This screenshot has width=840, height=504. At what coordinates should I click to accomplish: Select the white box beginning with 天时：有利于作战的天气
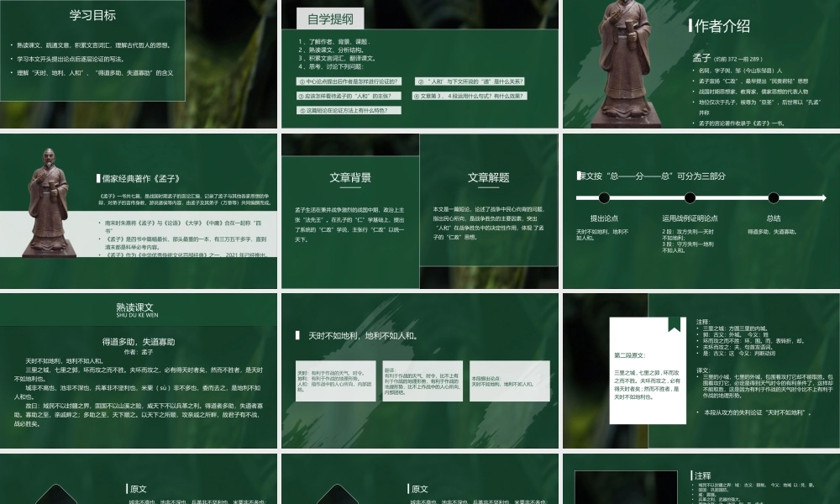pyautogui.click(x=335, y=381)
